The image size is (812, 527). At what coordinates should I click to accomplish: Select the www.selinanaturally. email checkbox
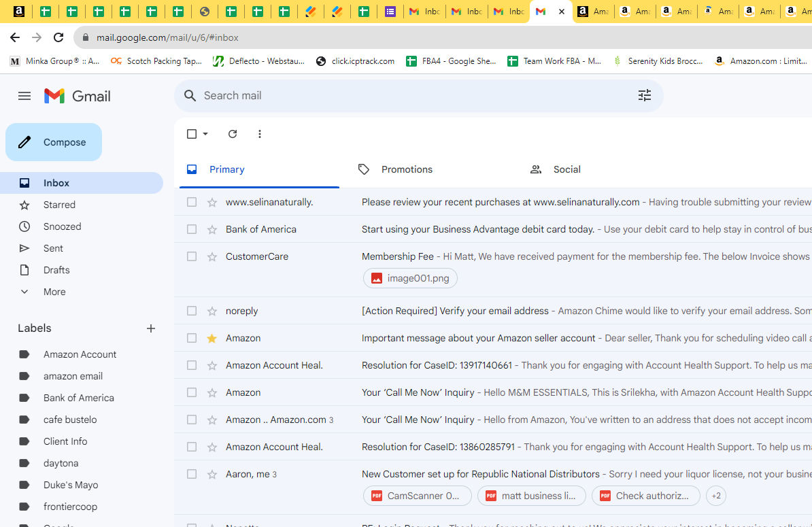pos(192,202)
